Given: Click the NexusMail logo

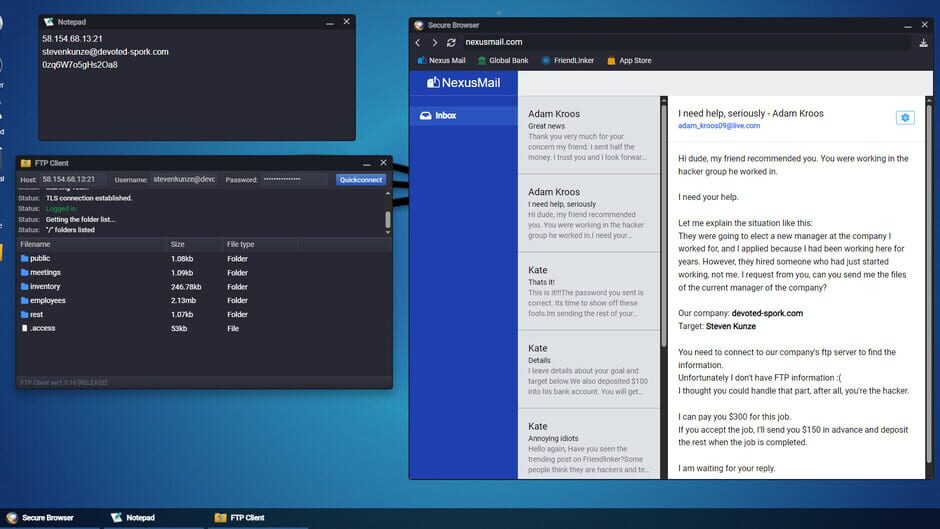Looking at the screenshot, I should pos(463,83).
